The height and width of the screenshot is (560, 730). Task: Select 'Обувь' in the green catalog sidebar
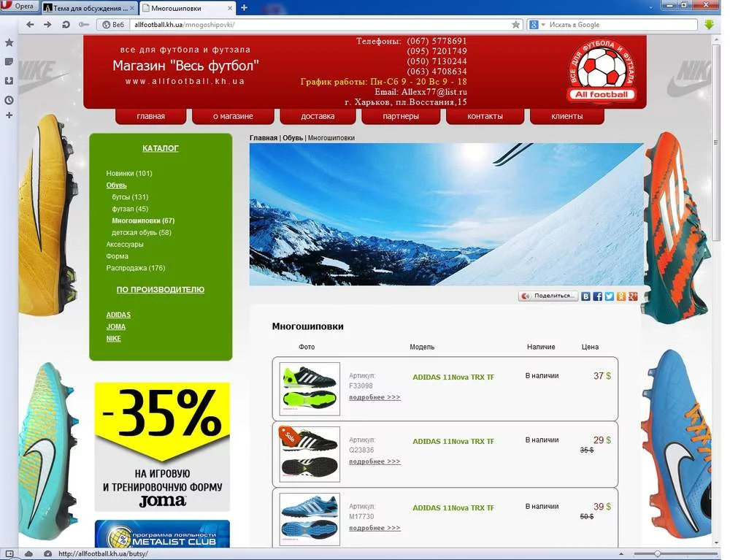click(x=116, y=185)
